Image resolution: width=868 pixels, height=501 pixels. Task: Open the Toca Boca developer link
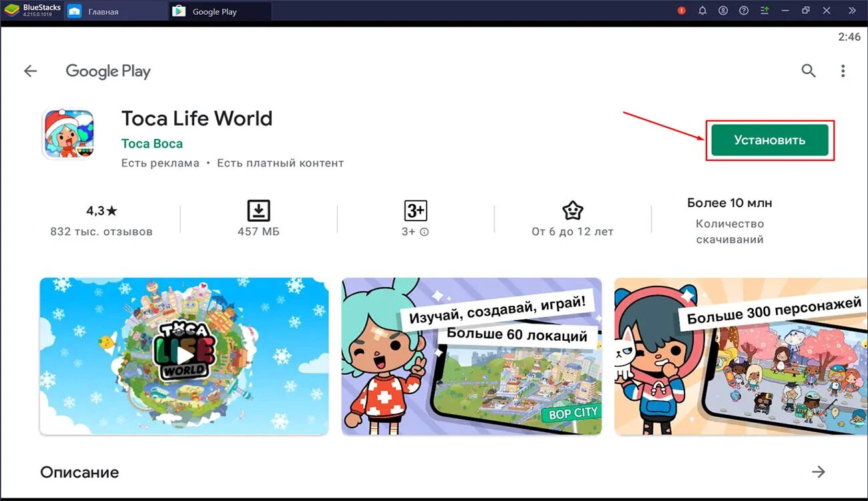pos(152,144)
